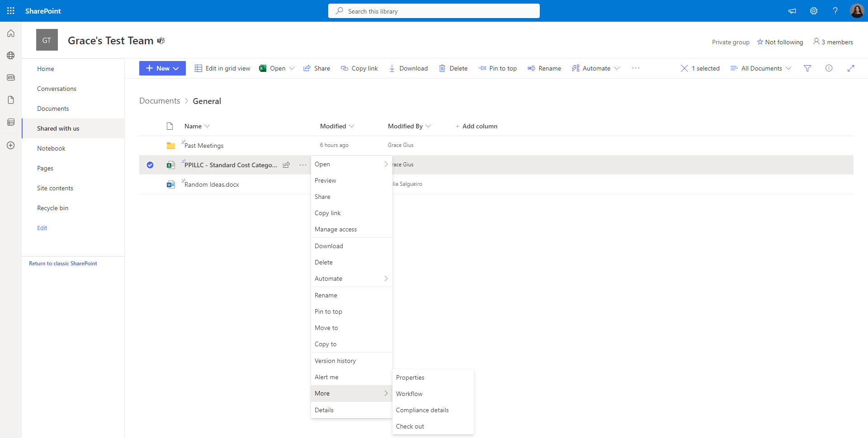Click the ellipsis on the PPILLC file row
Screen dimensions: 868x438
[303, 165]
